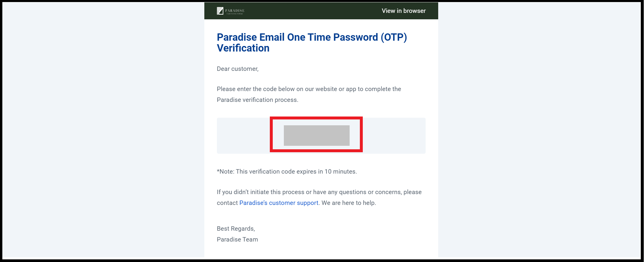Click the 'Paradise verification process.' line
Screen dimensions: 644x262
click(x=258, y=100)
